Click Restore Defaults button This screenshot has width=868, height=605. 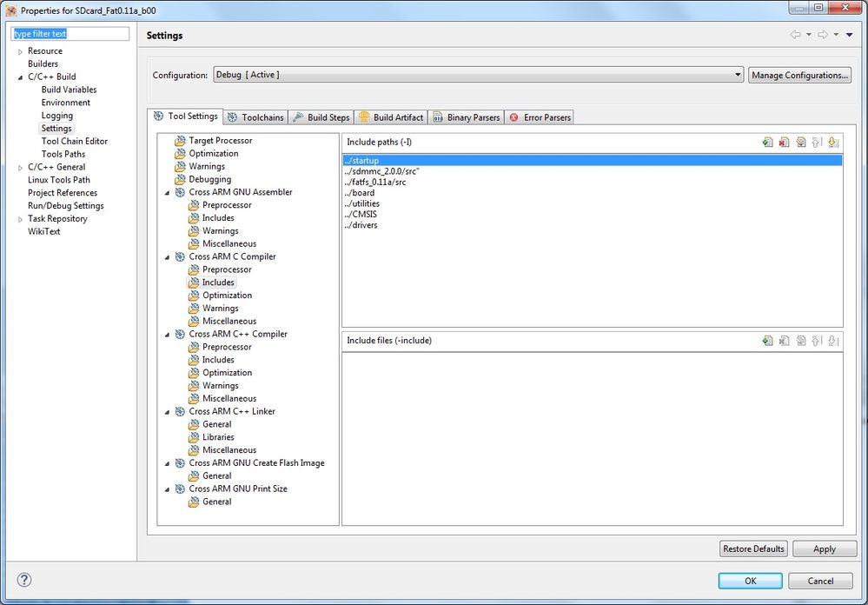753,548
